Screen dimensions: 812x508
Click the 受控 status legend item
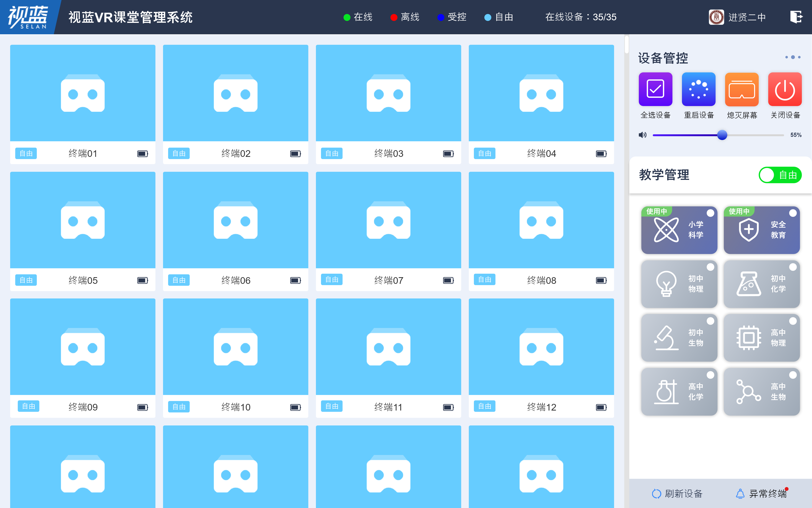pyautogui.click(x=452, y=17)
